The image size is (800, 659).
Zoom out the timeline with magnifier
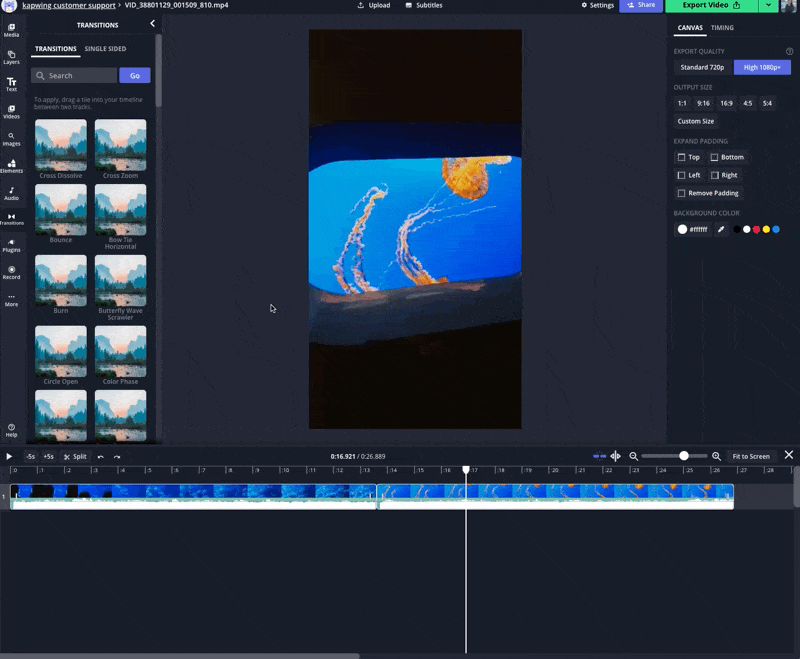tap(633, 456)
